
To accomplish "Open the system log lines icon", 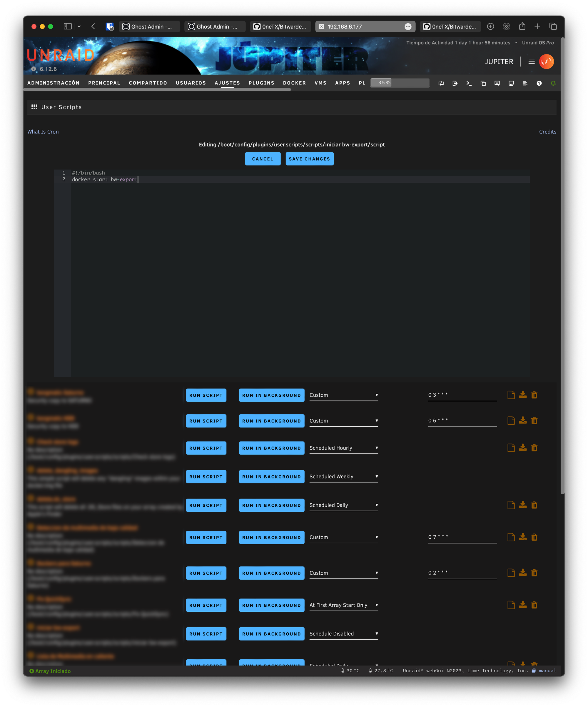I will [x=525, y=83].
